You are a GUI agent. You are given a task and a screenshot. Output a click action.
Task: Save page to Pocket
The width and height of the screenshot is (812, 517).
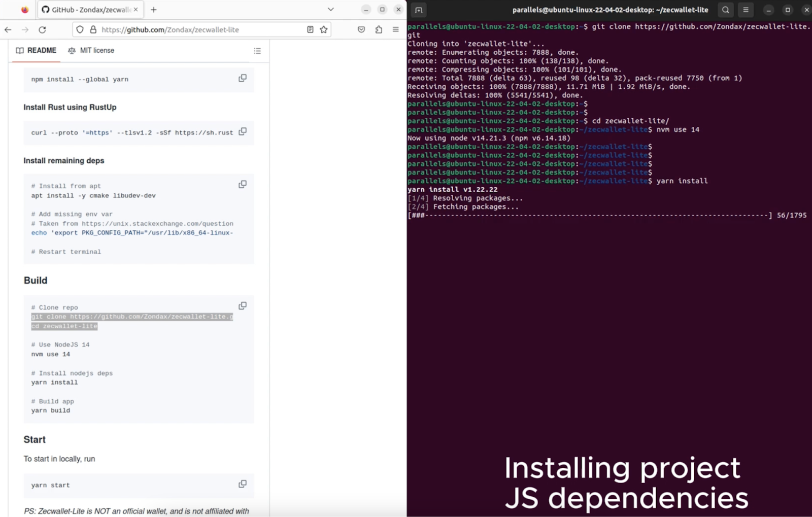(361, 29)
